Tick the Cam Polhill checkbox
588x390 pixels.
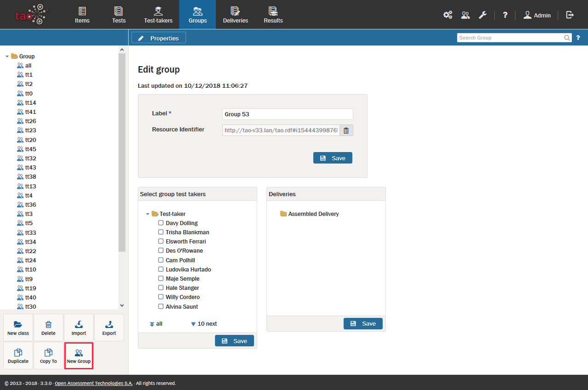point(161,260)
